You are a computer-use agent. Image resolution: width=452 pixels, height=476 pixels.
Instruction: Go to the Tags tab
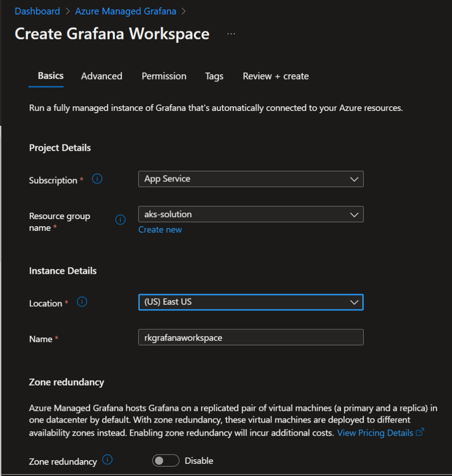[x=214, y=76]
